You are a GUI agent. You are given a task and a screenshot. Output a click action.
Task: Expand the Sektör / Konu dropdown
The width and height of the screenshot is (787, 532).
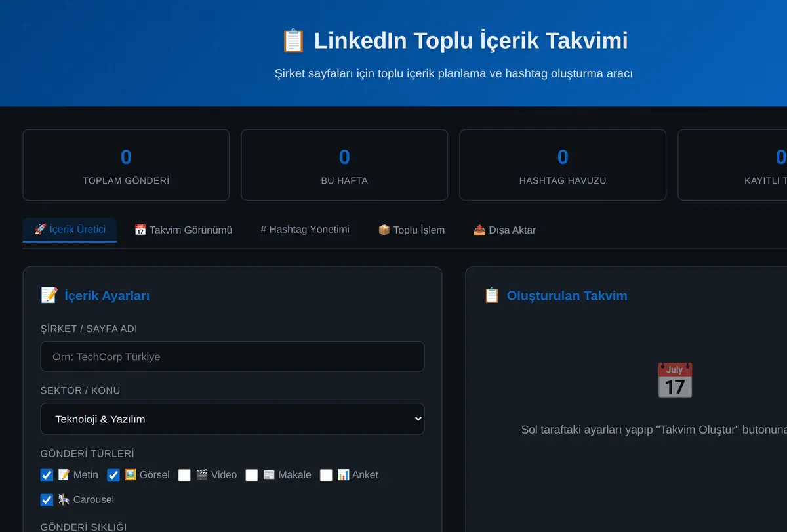[x=232, y=419]
